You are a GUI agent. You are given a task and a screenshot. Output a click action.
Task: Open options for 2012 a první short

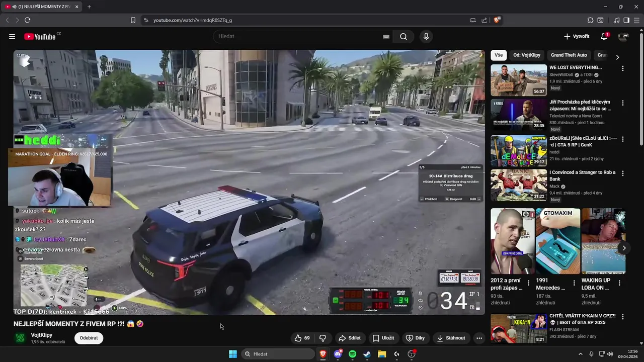point(528,283)
